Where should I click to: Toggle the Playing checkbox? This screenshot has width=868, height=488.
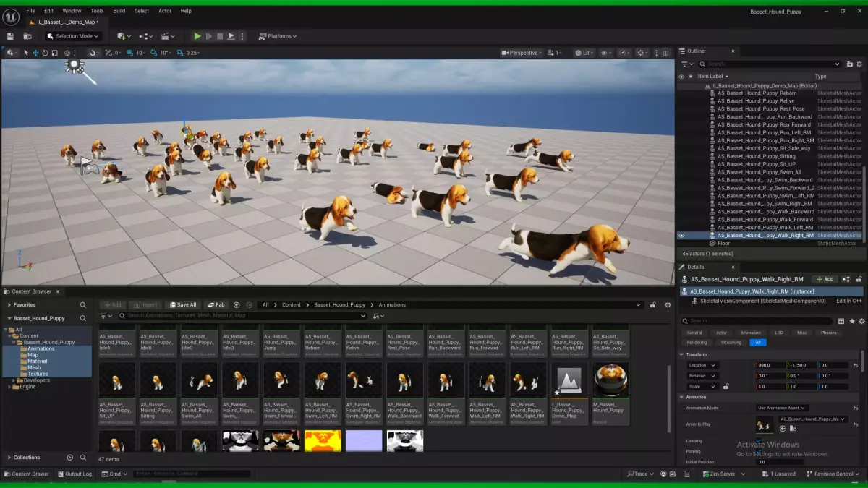click(x=759, y=451)
